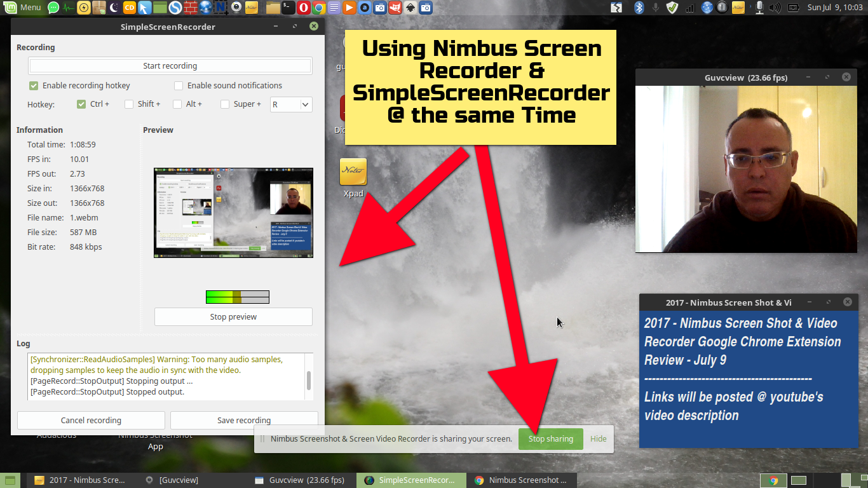Click Save recording button
Screen dimensions: 868x488
(244, 420)
